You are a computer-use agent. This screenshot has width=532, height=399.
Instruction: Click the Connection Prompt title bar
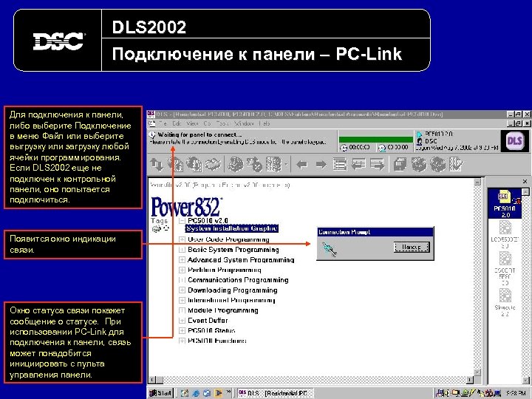click(375, 232)
